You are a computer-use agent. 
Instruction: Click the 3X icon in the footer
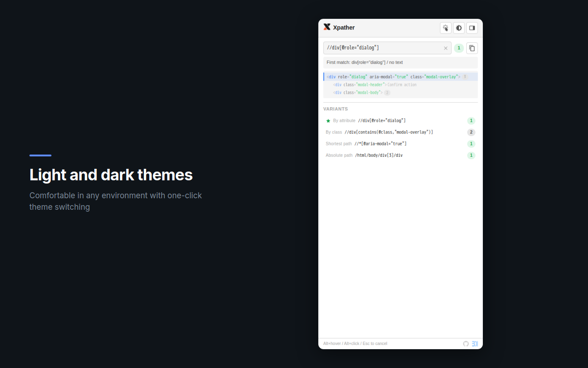(x=475, y=344)
